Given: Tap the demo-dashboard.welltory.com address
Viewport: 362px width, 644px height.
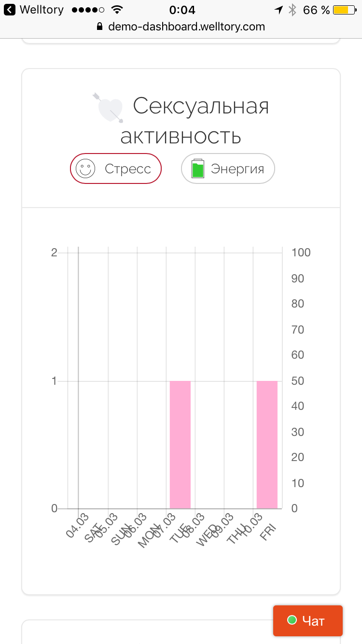Looking at the screenshot, I should (x=186, y=27).
